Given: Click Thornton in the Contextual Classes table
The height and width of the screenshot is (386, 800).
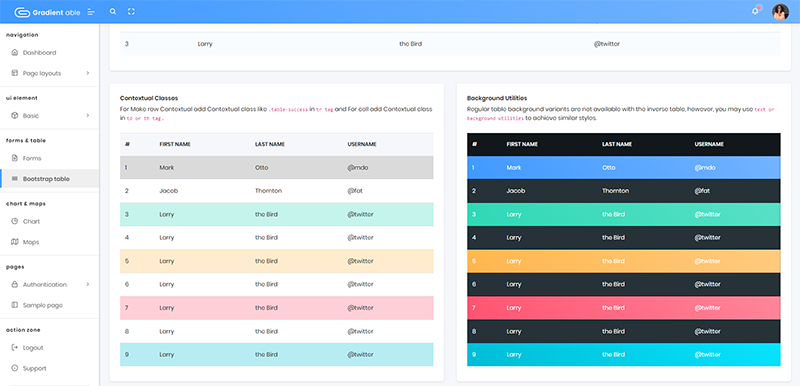Looking at the screenshot, I should tap(268, 191).
